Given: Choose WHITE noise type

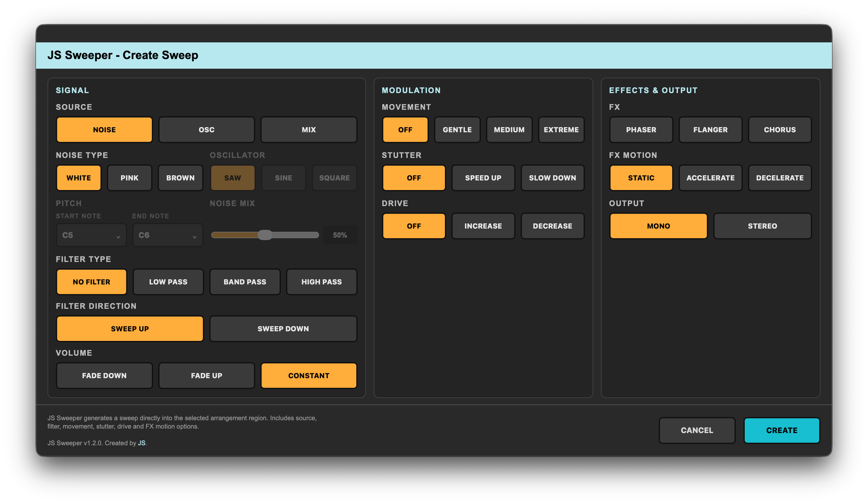Looking at the screenshot, I should [79, 178].
